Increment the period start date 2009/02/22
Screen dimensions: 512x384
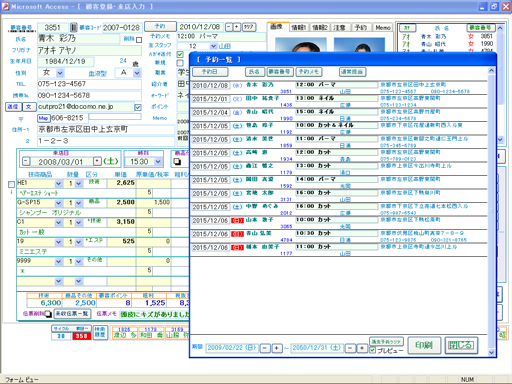[x=277, y=348]
